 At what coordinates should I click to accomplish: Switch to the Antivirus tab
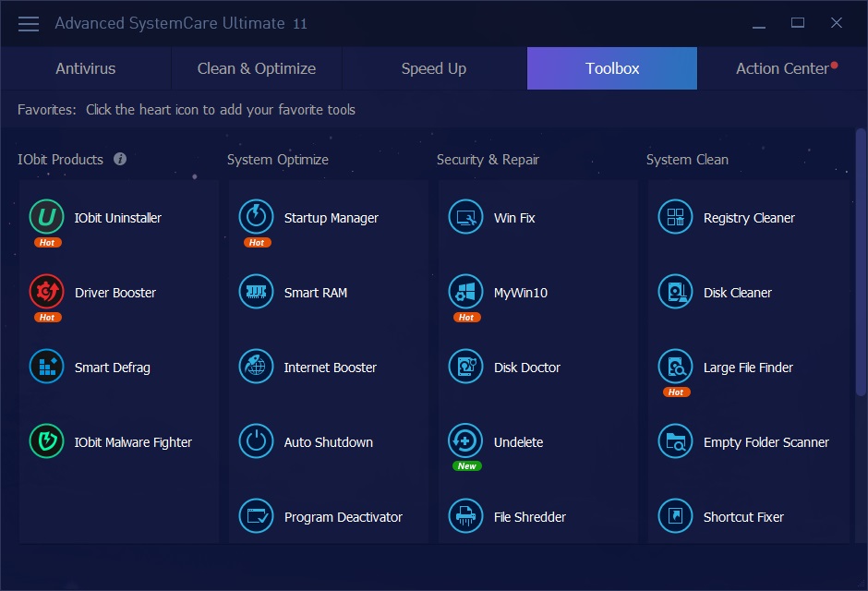(86, 68)
